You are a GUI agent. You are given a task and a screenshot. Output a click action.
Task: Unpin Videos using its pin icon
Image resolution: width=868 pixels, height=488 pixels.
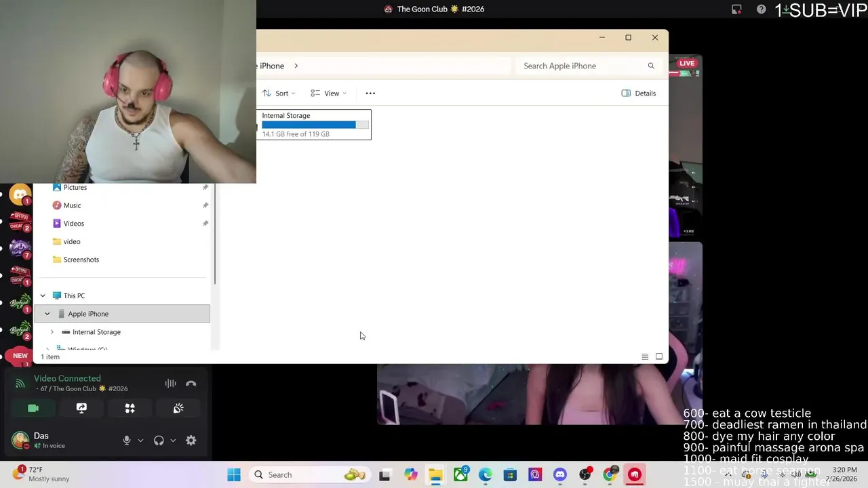(205, 224)
